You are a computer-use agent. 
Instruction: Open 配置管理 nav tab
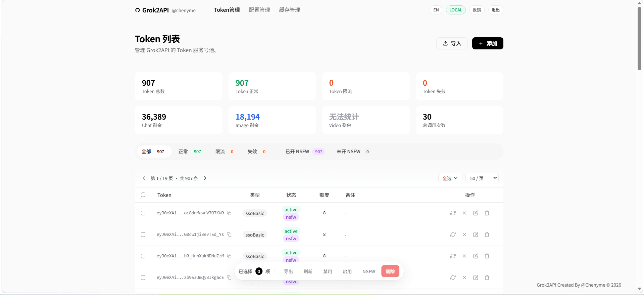click(259, 10)
